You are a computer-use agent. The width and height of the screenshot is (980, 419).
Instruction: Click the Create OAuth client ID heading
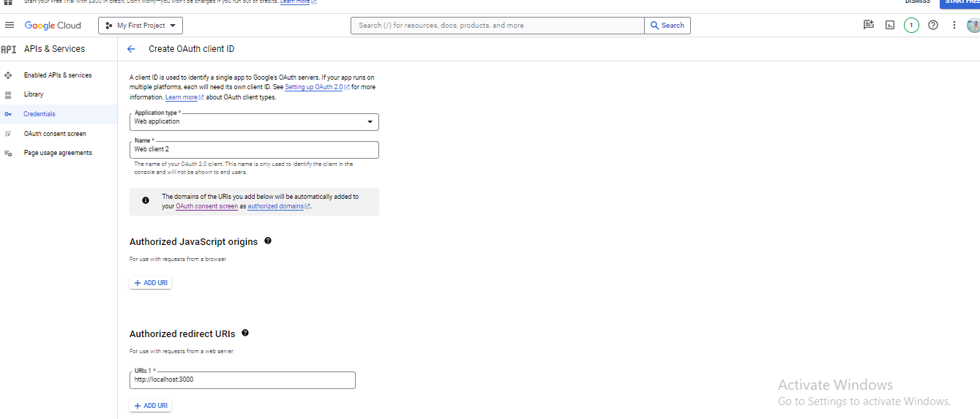(x=192, y=49)
